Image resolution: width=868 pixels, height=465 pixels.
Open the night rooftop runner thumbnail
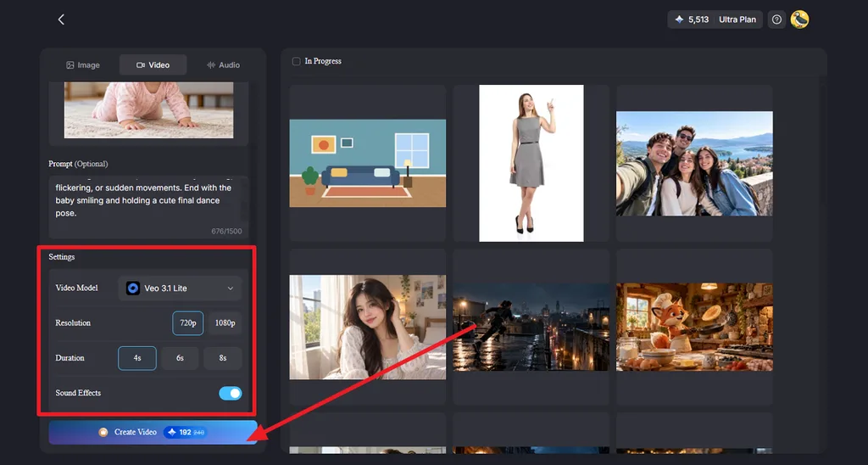click(x=531, y=327)
